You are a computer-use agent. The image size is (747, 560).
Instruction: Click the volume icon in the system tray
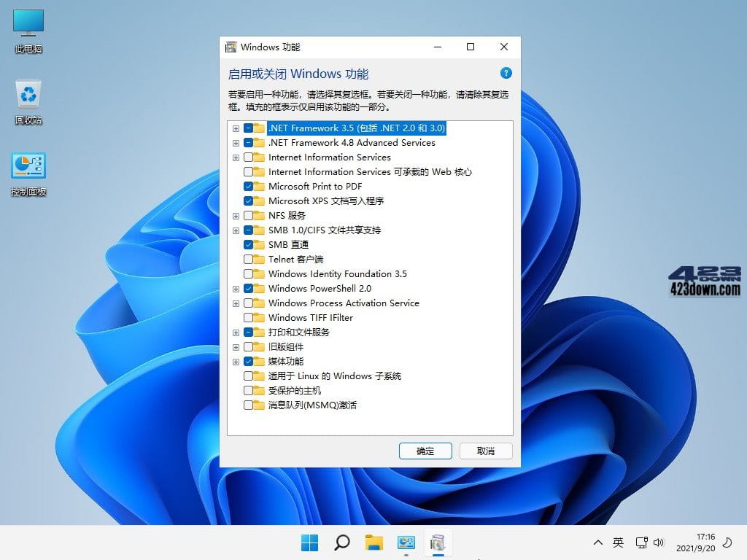659,542
